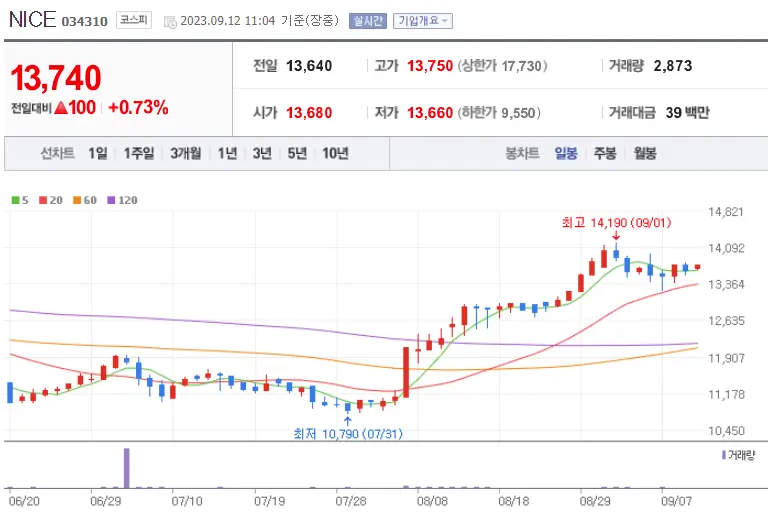This screenshot has height=517, width=768.
Task: Click the 상한가 17,730 text
Action: [x=503, y=66]
